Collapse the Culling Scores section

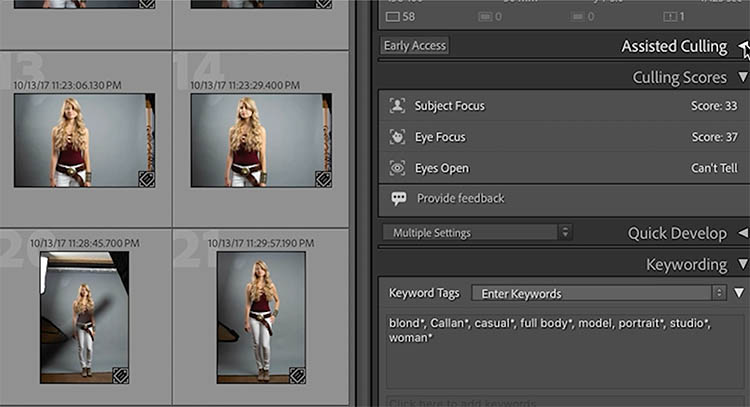click(742, 77)
